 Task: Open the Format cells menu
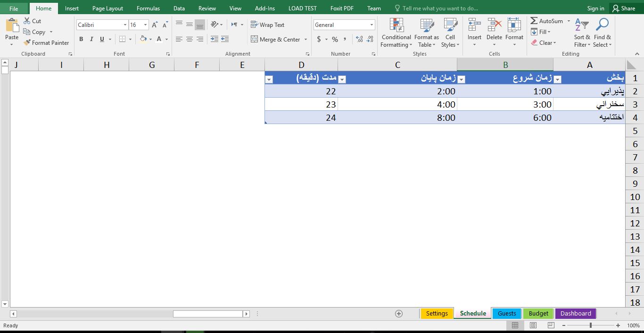pos(514,33)
